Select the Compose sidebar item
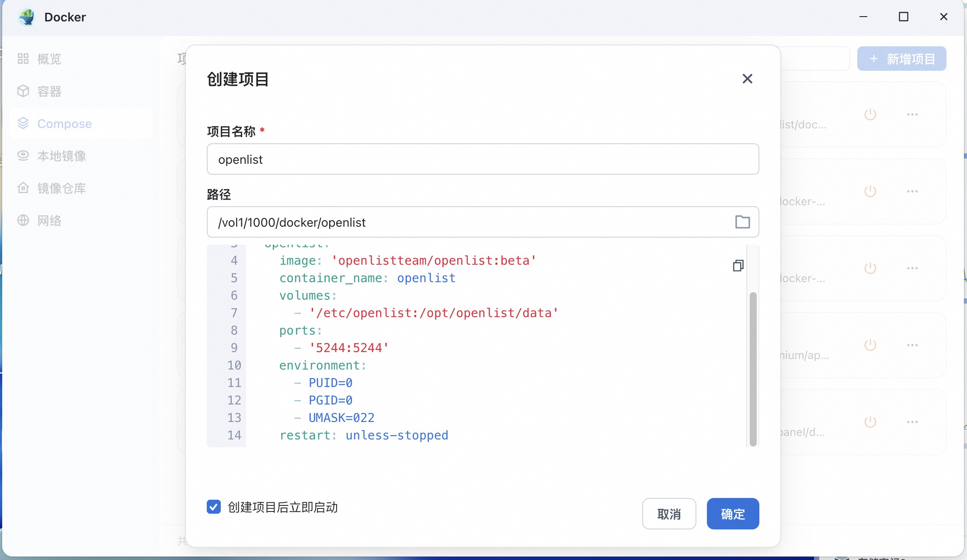This screenshot has width=967, height=560. pos(64,124)
